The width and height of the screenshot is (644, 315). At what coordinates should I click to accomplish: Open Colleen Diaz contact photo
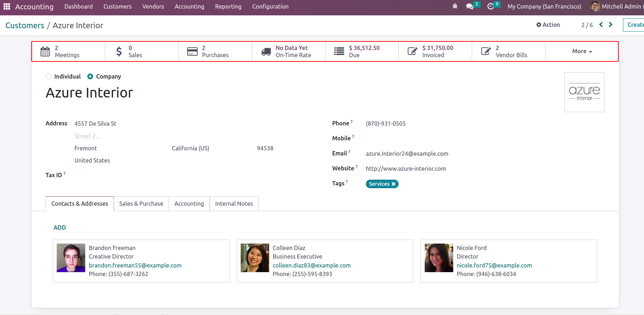(x=255, y=258)
